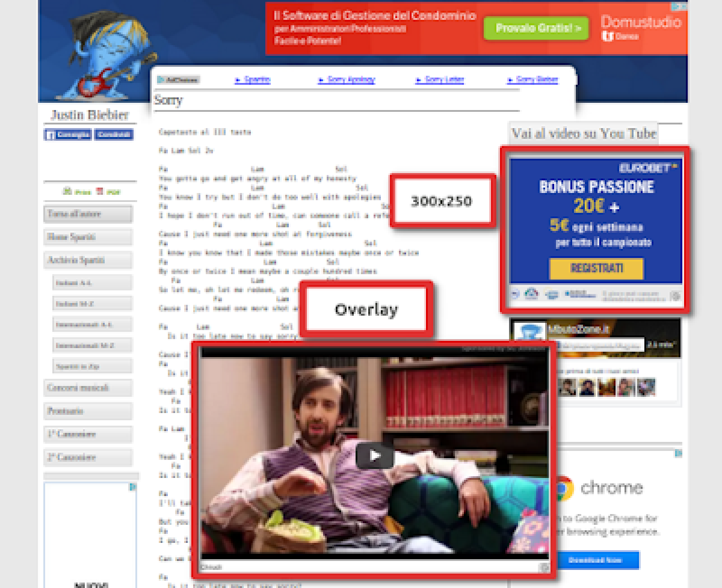Click the Provalo Gratis green button
722x588 pixels.
pos(535,28)
